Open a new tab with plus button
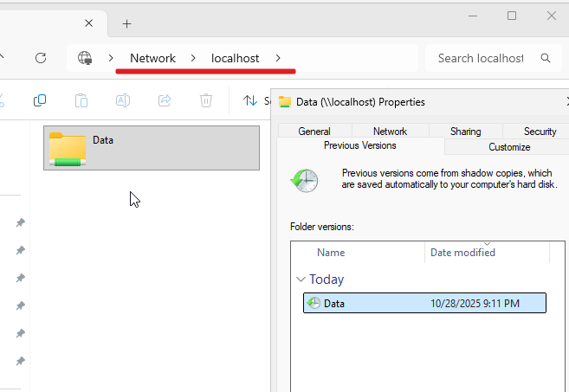569x392 pixels. [126, 23]
